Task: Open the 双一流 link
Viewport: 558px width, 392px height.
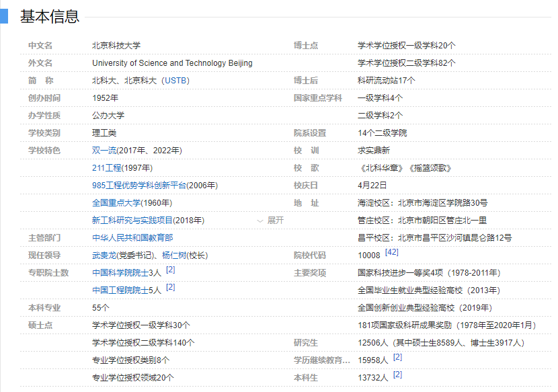Action: point(104,151)
